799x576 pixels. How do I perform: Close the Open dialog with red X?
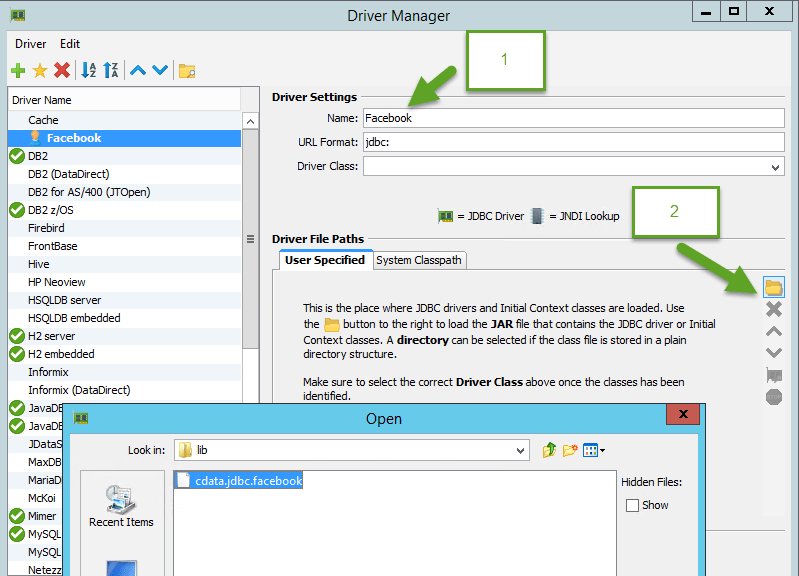[x=683, y=414]
